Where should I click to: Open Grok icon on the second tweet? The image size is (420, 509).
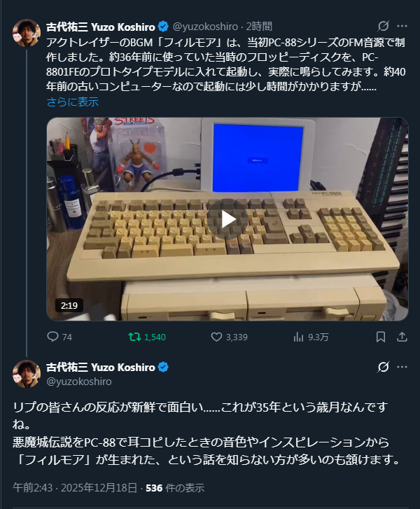[x=384, y=367]
